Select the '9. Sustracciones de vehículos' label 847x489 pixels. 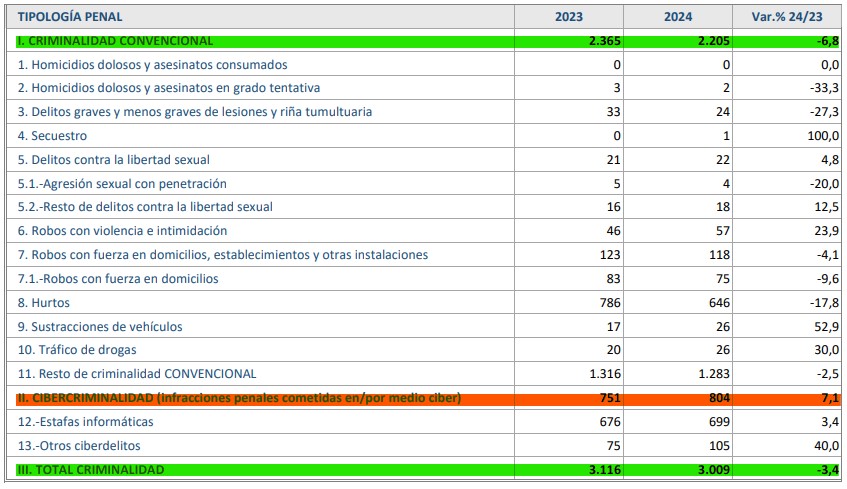[100, 326]
